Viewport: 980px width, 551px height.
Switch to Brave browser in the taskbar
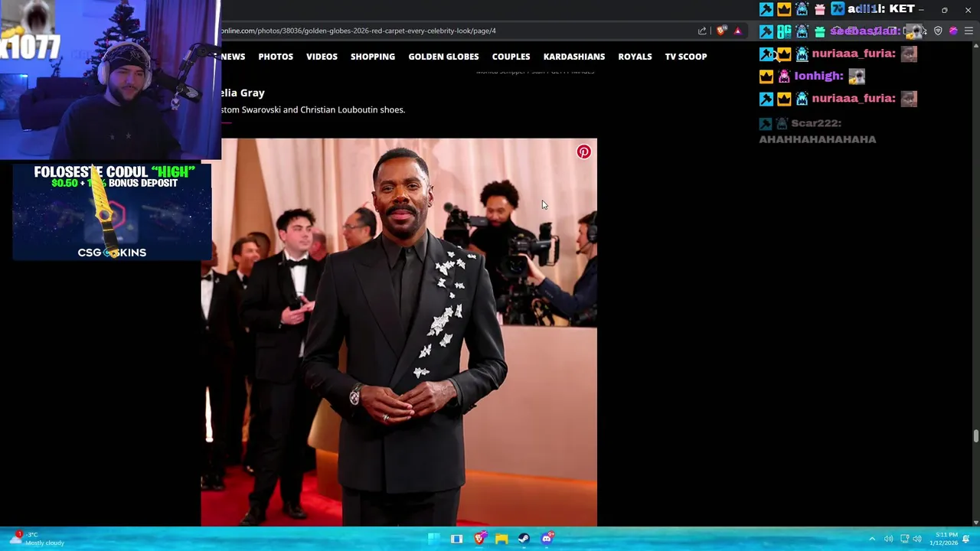point(479,539)
